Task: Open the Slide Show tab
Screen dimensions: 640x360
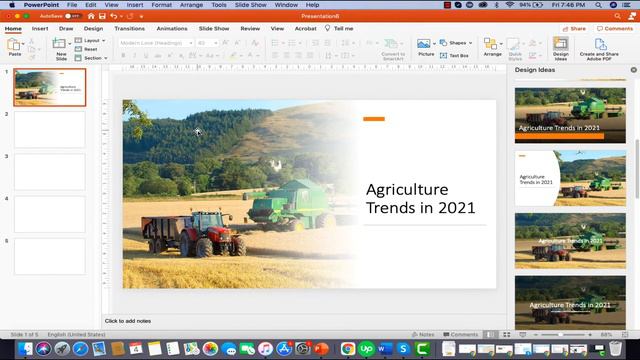Action: (x=214, y=29)
